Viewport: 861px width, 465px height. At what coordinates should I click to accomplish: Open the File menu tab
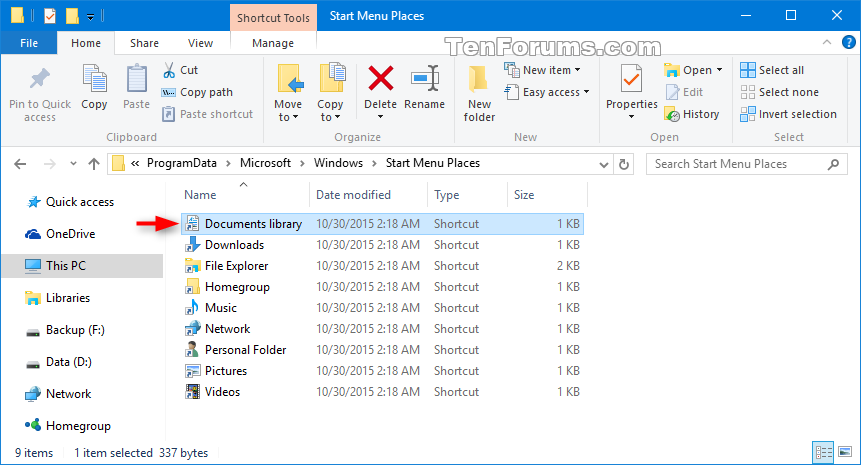(29, 43)
